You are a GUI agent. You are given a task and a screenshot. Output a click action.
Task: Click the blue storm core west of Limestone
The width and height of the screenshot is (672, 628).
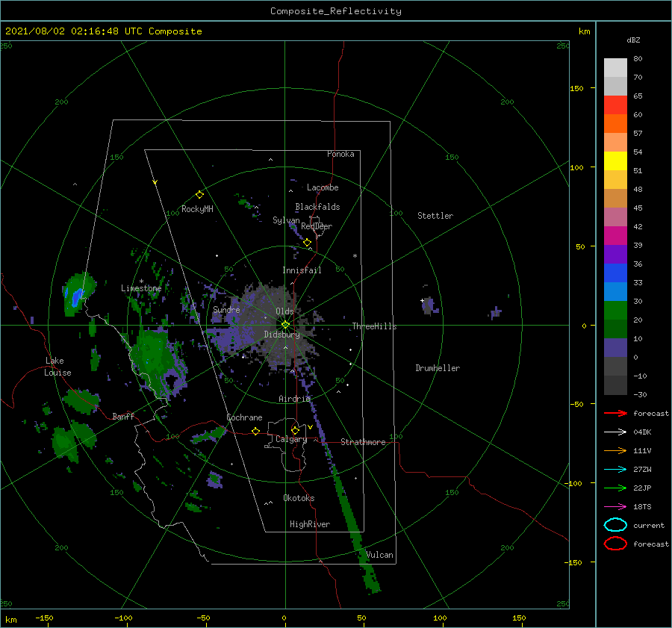pos(77,297)
